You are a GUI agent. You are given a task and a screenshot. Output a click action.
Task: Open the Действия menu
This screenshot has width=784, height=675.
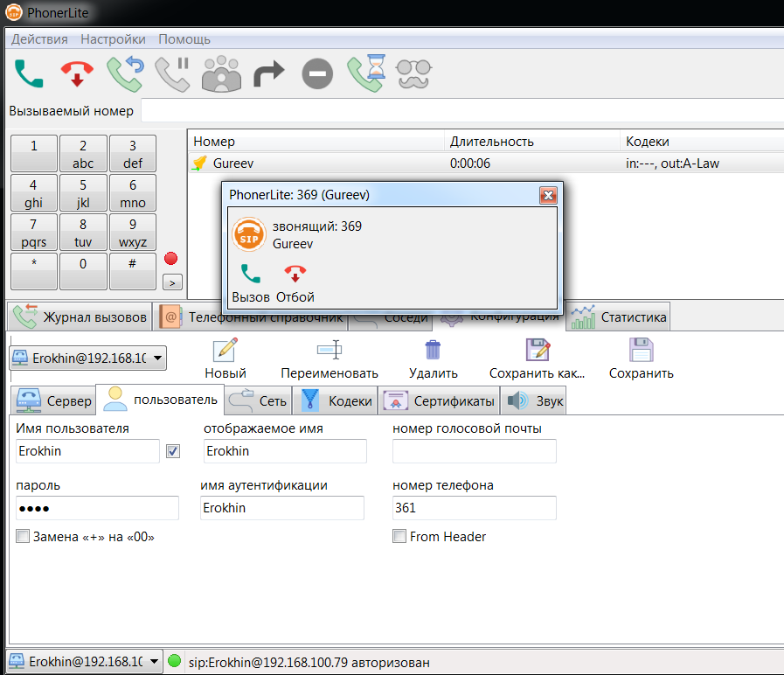click(x=39, y=39)
